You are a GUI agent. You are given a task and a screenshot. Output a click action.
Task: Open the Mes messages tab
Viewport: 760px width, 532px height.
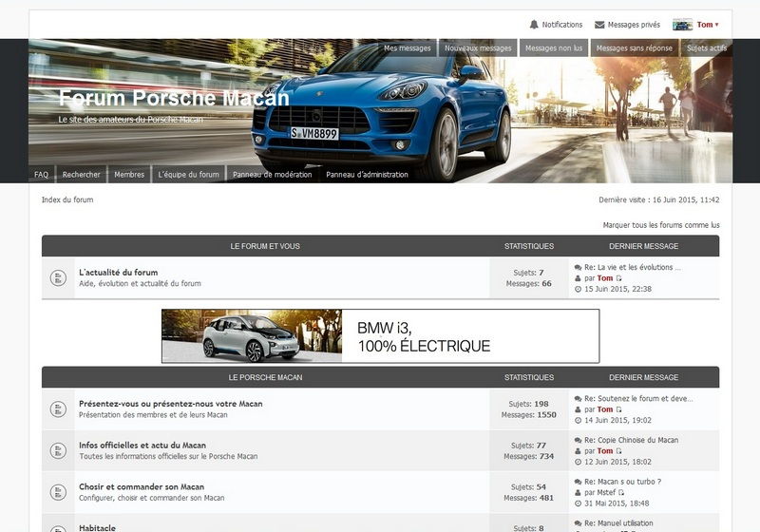point(408,47)
